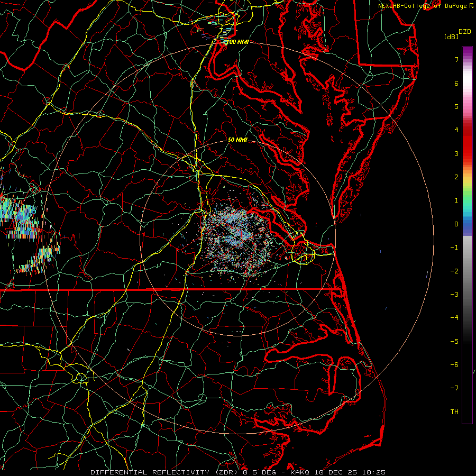Click the -3 dB tick label on scale
The width and height of the screenshot is (476, 476).
[454, 295]
